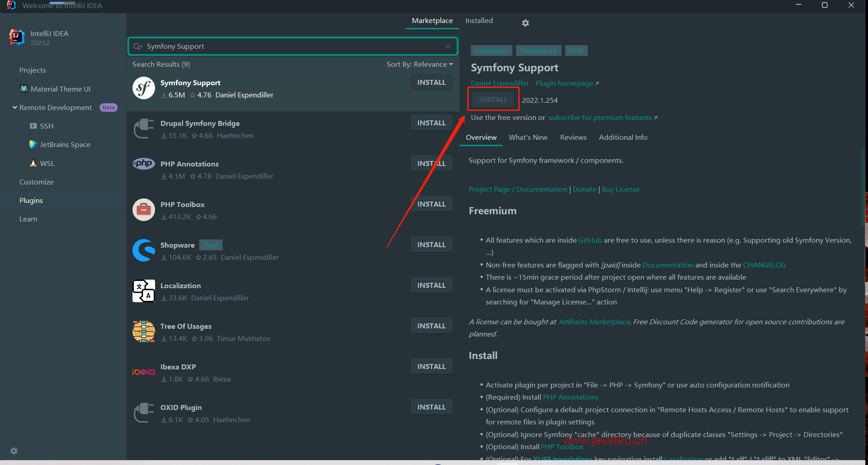
Task: Install the Drupal Symfony Bridge plugin
Action: [431, 123]
